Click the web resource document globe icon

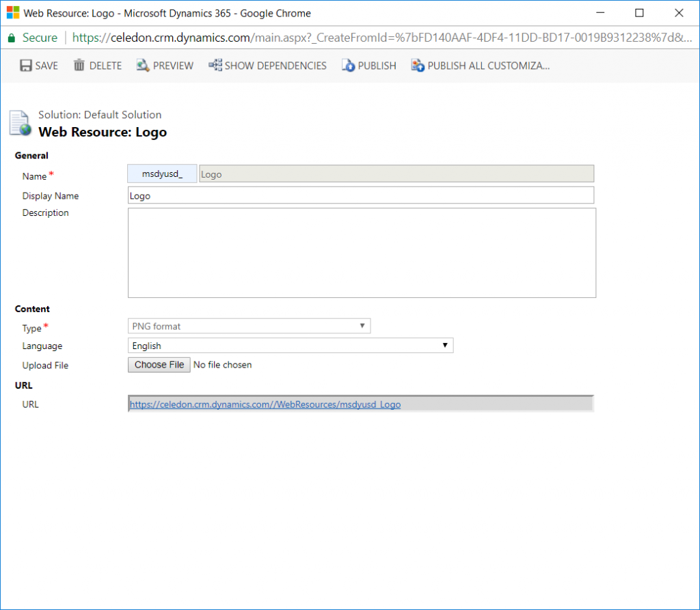[20, 123]
